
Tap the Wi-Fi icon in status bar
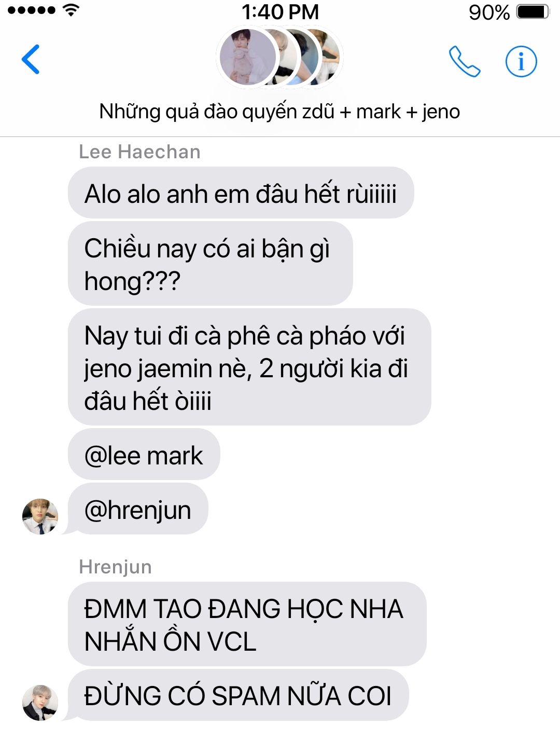point(71,10)
